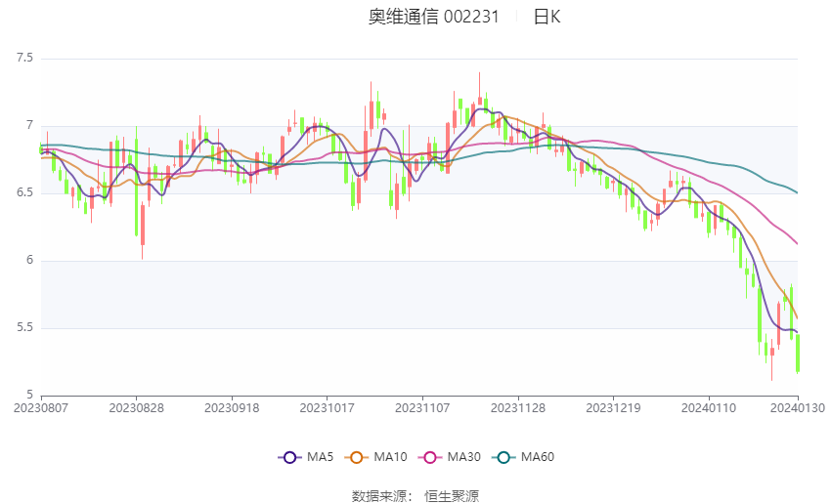
Task: Click the 5.5 price axis label
Action: pyautogui.click(x=24, y=327)
